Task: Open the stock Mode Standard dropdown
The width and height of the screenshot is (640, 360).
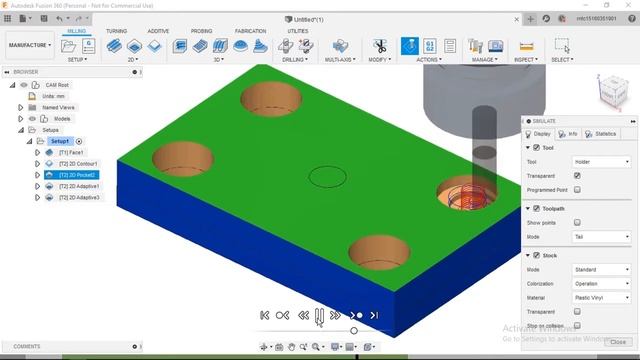Action: [x=601, y=269]
